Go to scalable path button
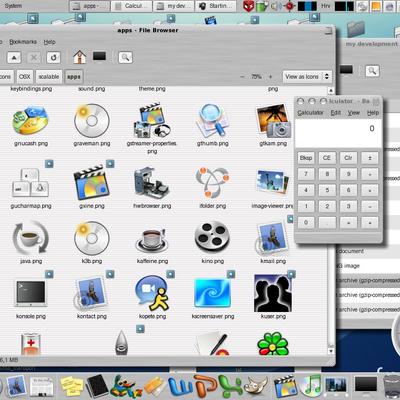Screen dimensions: 400x400 (x=49, y=77)
